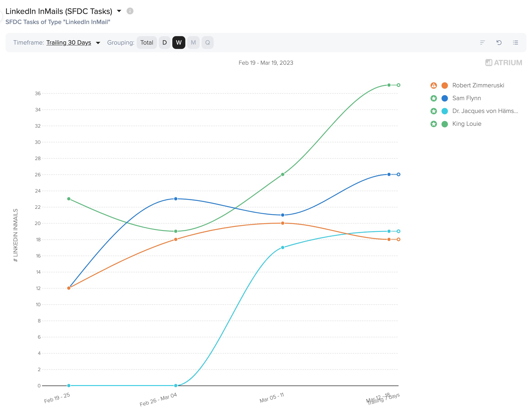This screenshot has width=532, height=413.
Task: Select monthly grouping M
Action: pyautogui.click(x=193, y=43)
